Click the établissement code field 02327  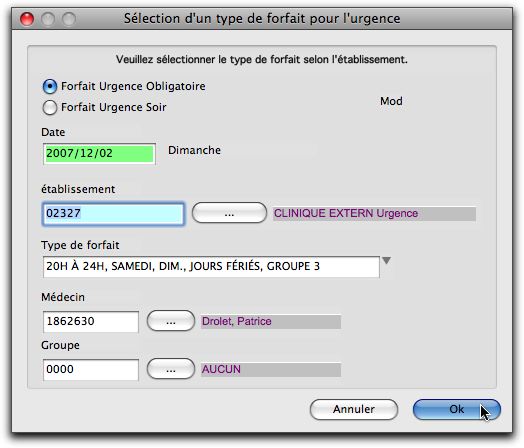point(113,213)
